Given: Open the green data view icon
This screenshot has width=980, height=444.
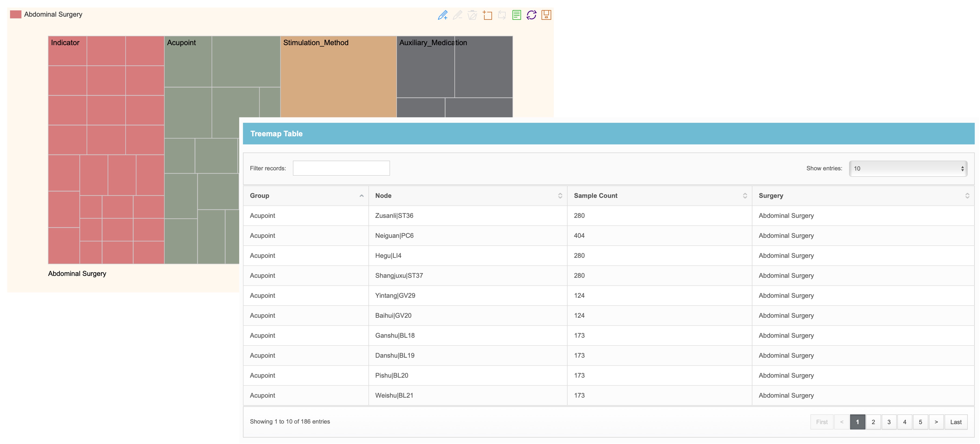Looking at the screenshot, I should 516,15.
